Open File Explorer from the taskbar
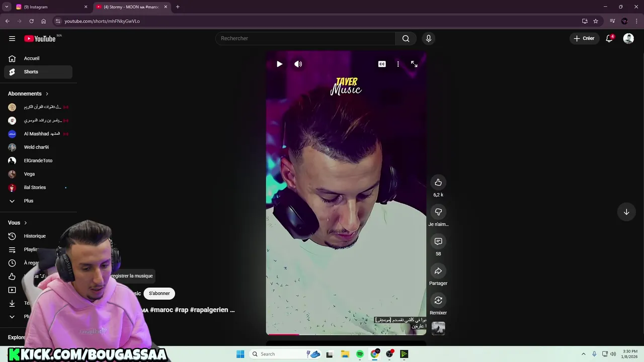The width and height of the screenshot is (644, 362). click(x=345, y=354)
